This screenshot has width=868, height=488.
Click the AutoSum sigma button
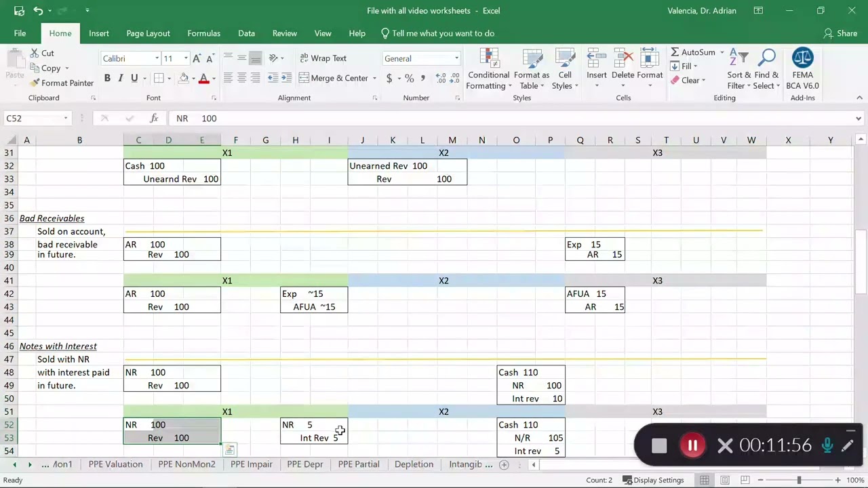tap(693, 52)
